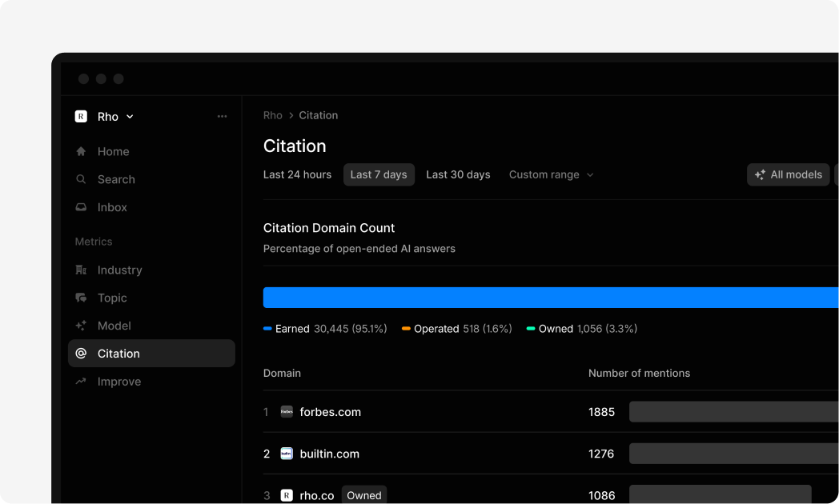Click the Metrics section label
Image resolution: width=839 pixels, height=504 pixels.
[94, 242]
